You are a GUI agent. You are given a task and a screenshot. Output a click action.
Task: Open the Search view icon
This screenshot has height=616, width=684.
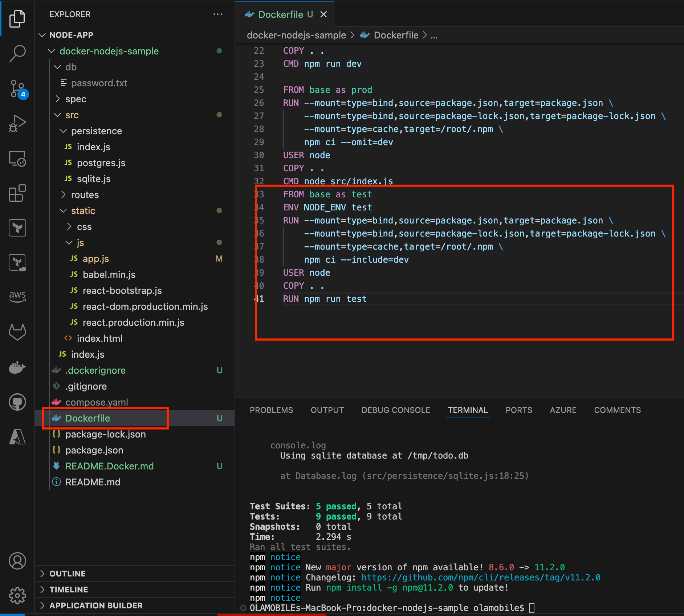point(17,53)
